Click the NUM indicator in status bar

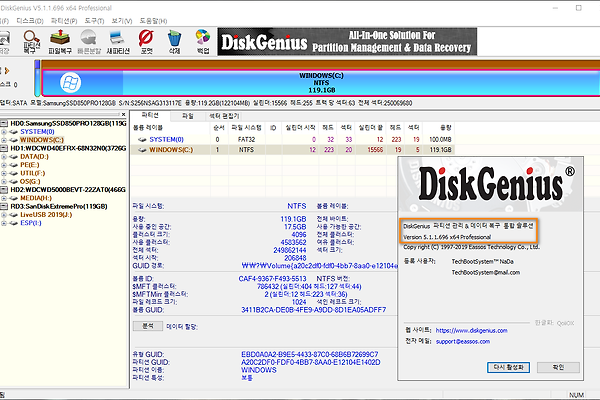pyautogui.click(x=576, y=395)
